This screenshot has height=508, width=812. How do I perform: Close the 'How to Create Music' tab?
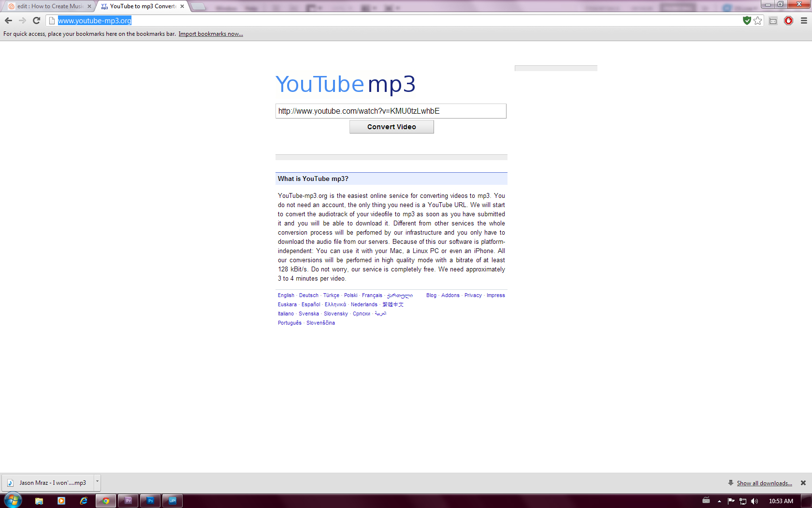[89, 6]
